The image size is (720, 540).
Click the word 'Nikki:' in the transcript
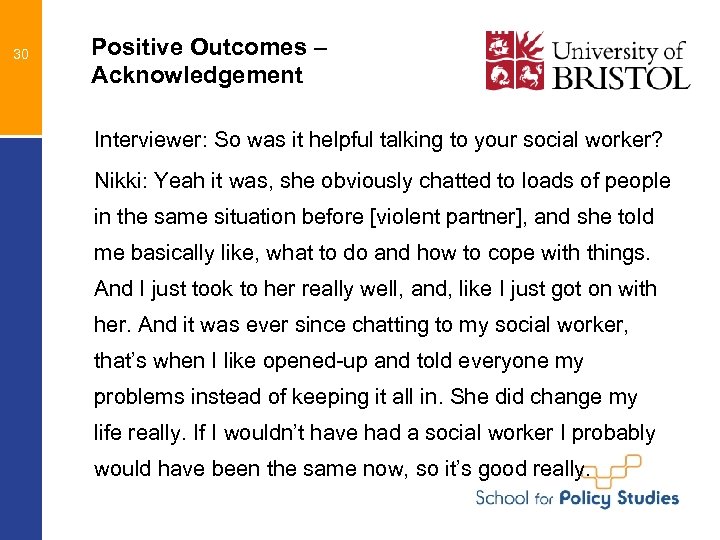120,182
